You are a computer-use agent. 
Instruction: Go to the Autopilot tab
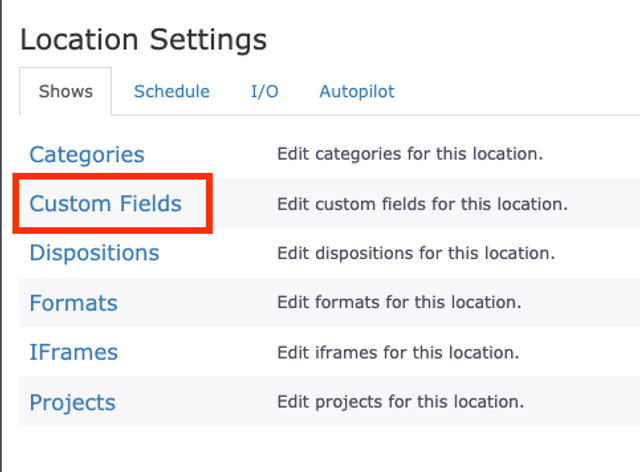tap(357, 92)
